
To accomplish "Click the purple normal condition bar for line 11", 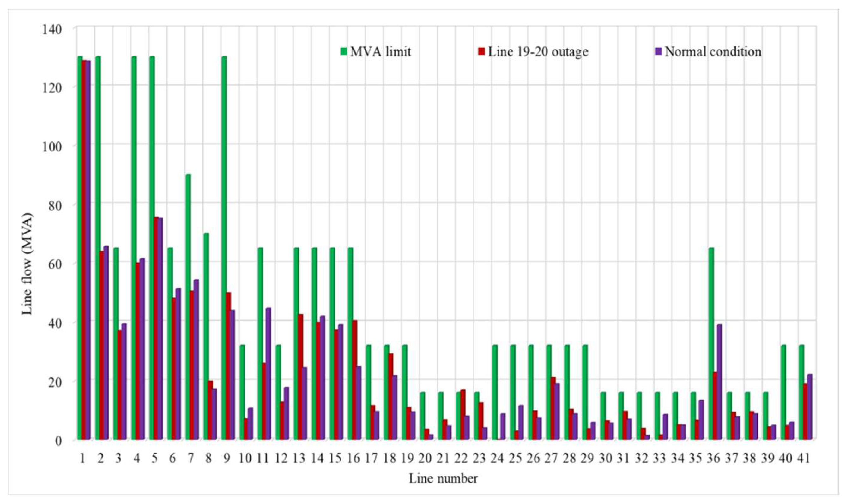I will (x=269, y=374).
